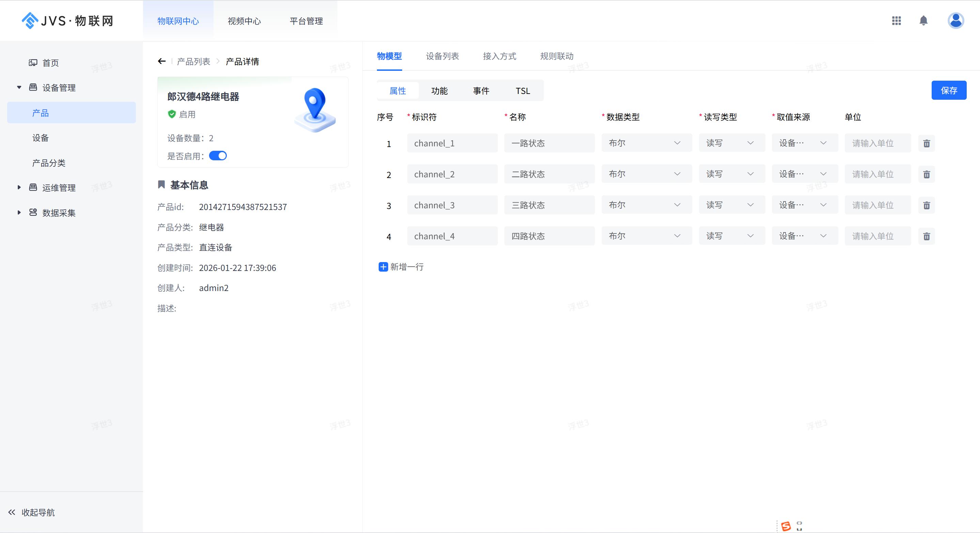Click the location pin product image
The width and height of the screenshot is (980, 533).
(315, 110)
